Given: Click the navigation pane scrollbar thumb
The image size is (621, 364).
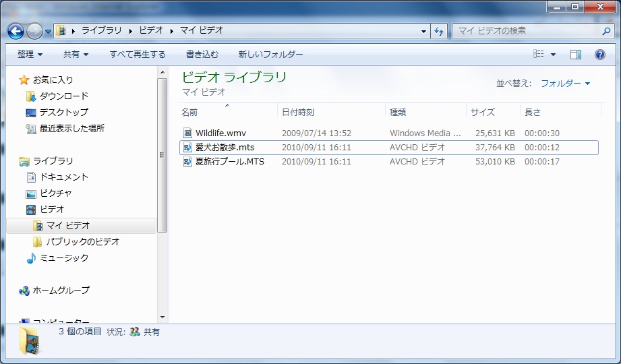Looking at the screenshot, I should (162, 155).
